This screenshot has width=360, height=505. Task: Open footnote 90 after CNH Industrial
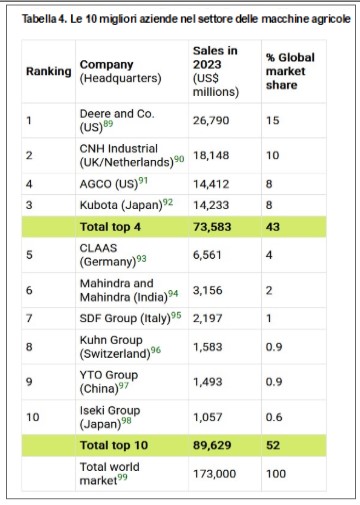click(x=179, y=159)
